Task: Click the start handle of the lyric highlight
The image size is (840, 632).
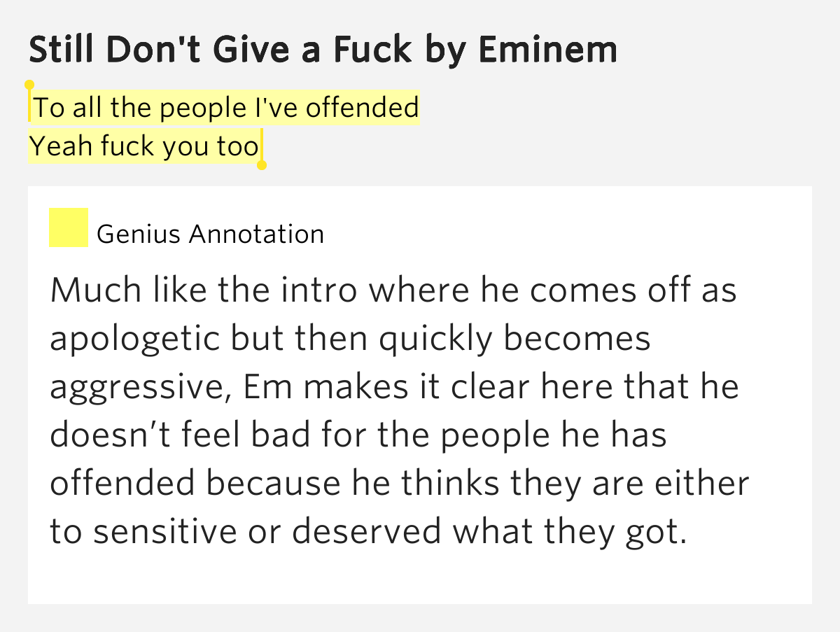Action: (29, 85)
